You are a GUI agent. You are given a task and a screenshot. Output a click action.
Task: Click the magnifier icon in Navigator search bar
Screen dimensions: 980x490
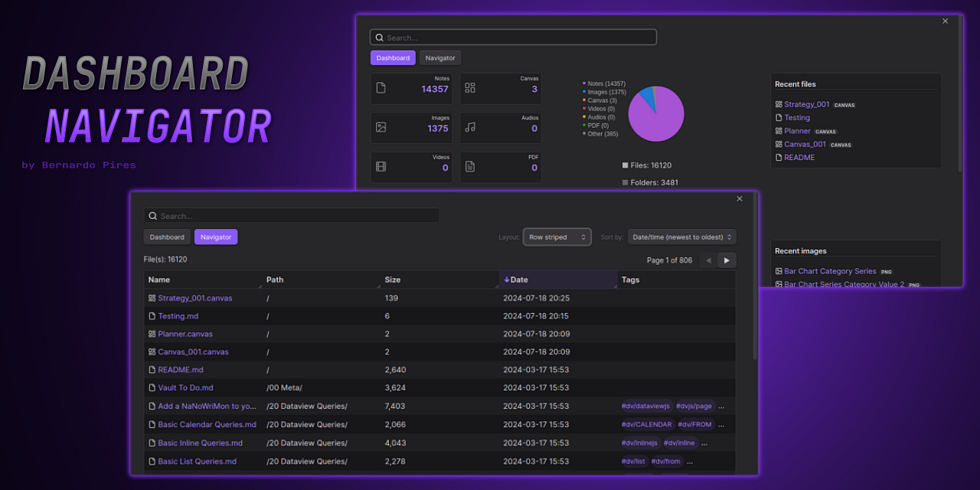(x=153, y=216)
